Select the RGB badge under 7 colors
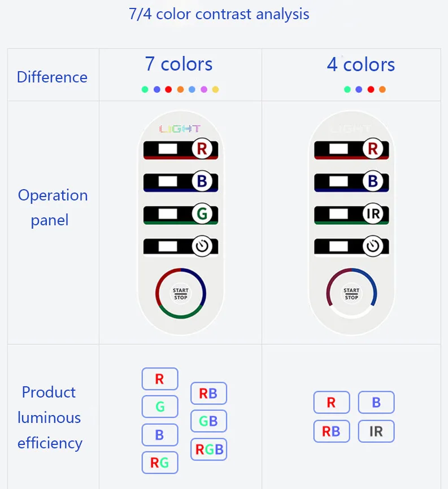This screenshot has width=448, height=489. pos(209,449)
